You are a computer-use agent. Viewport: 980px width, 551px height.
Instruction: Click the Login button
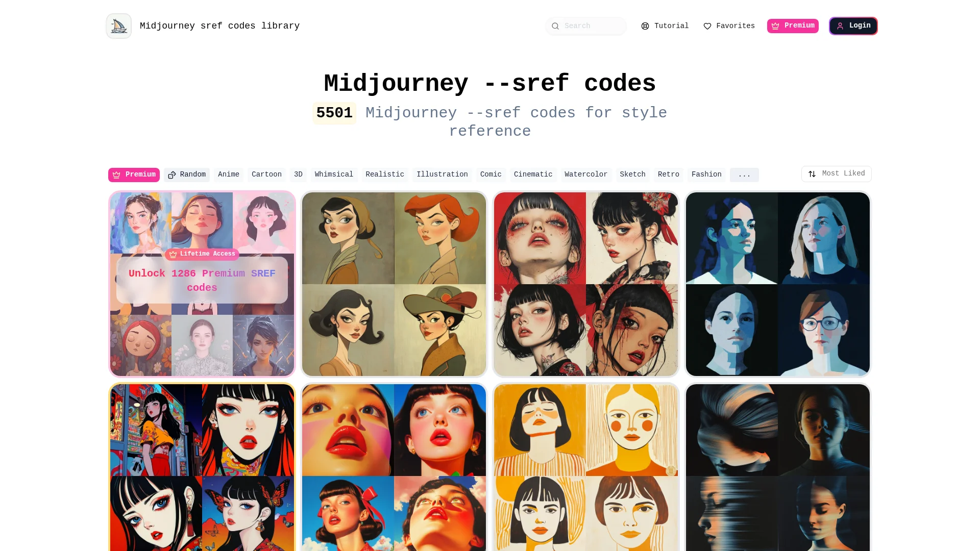pyautogui.click(x=853, y=26)
